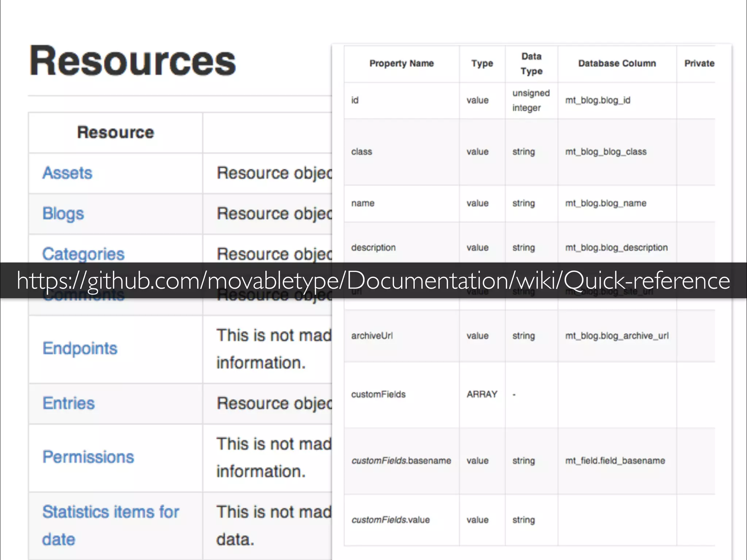747x560 pixels.
Task: Click the Data Type column header
Action: click(x=531, y=64)
